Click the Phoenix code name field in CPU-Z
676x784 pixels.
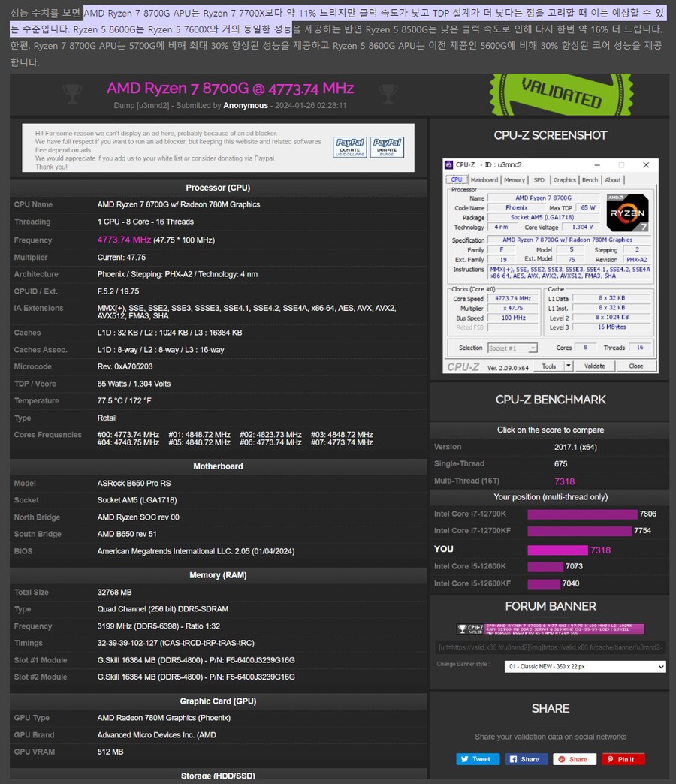click(517, 207)
